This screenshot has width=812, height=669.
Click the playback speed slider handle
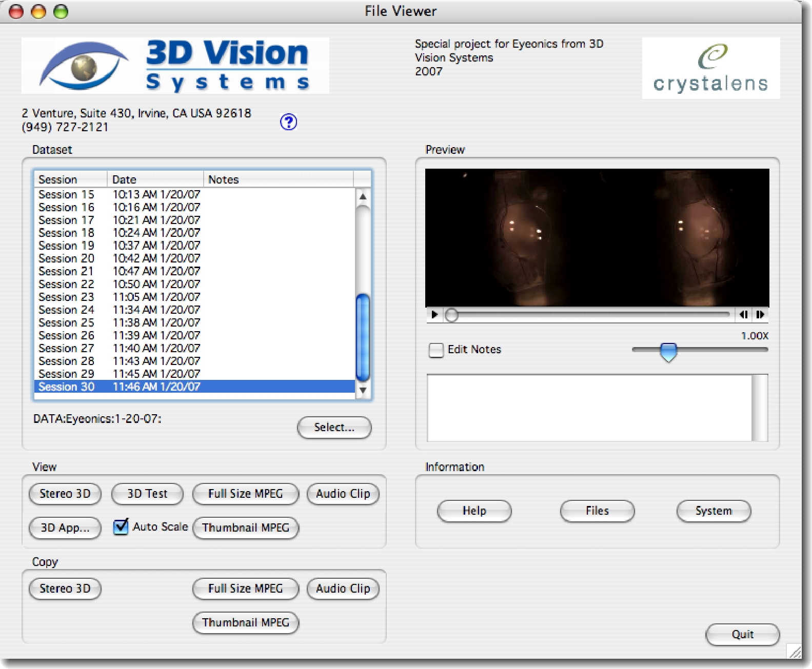coord(668,352)
